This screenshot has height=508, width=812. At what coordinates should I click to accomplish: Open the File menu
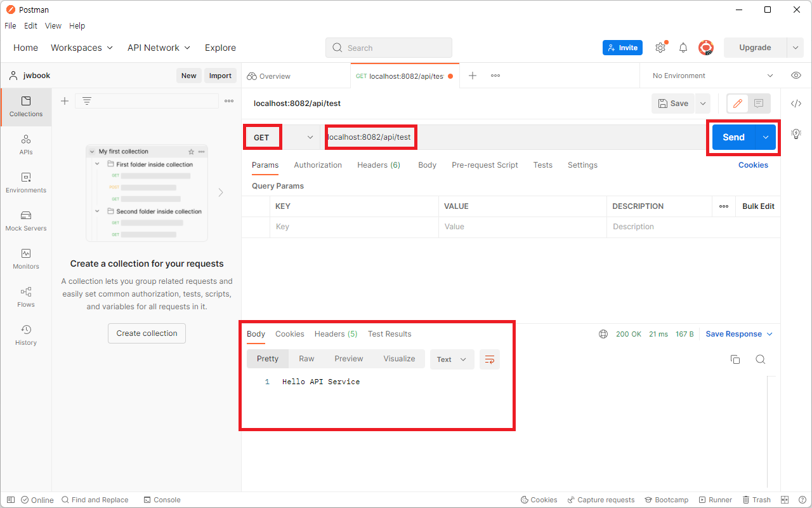tap(11, 26)
